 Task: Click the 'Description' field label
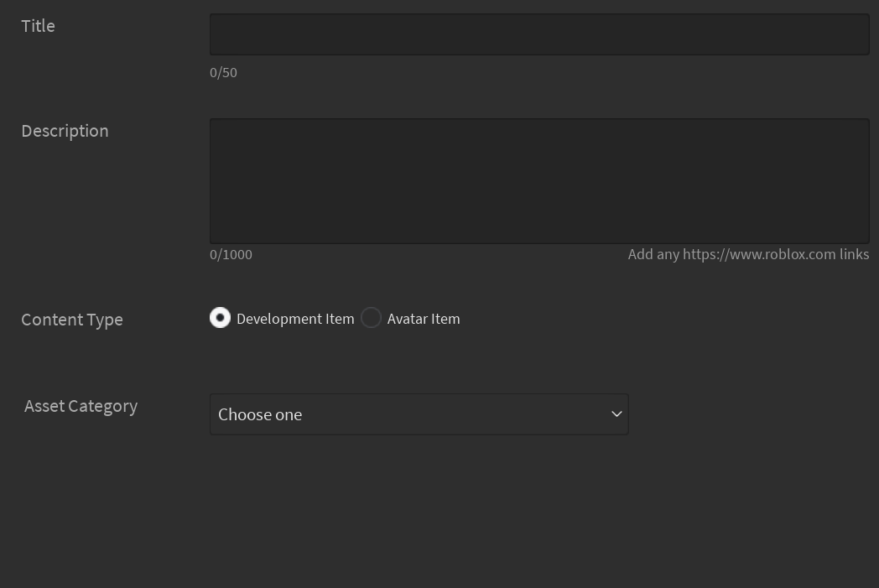click(x=65, y=131)
